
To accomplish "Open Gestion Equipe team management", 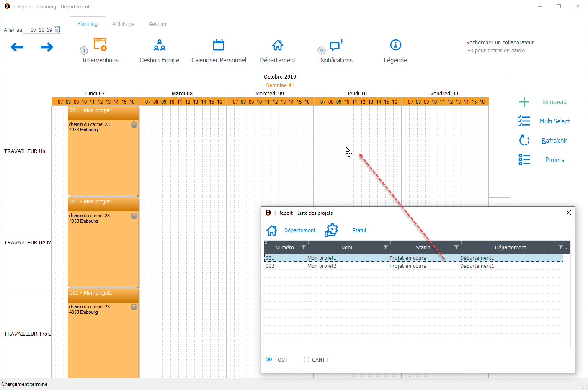I will point(159,45).
